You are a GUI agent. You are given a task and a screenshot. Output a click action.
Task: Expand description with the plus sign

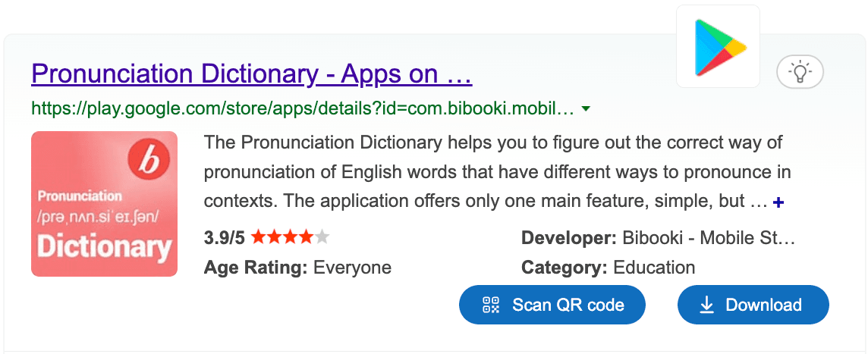pos(778,203)
